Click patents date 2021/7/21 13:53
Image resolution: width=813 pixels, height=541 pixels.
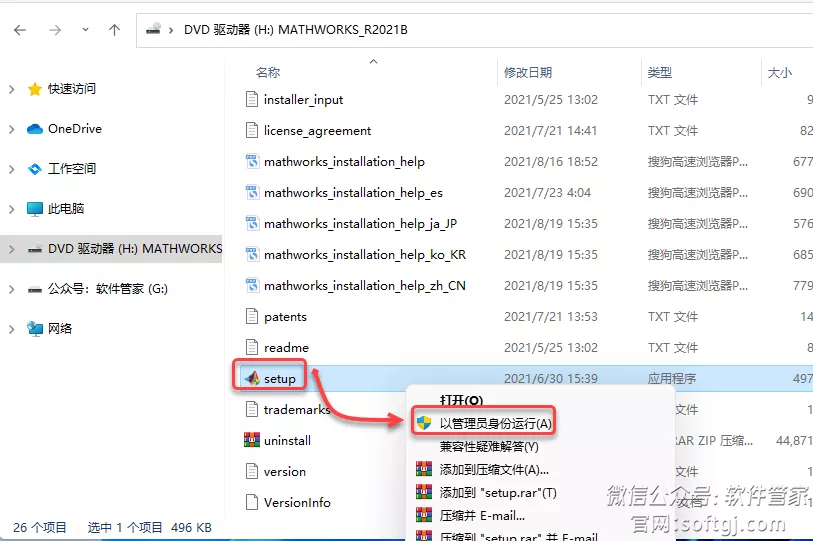coord(551,316)
